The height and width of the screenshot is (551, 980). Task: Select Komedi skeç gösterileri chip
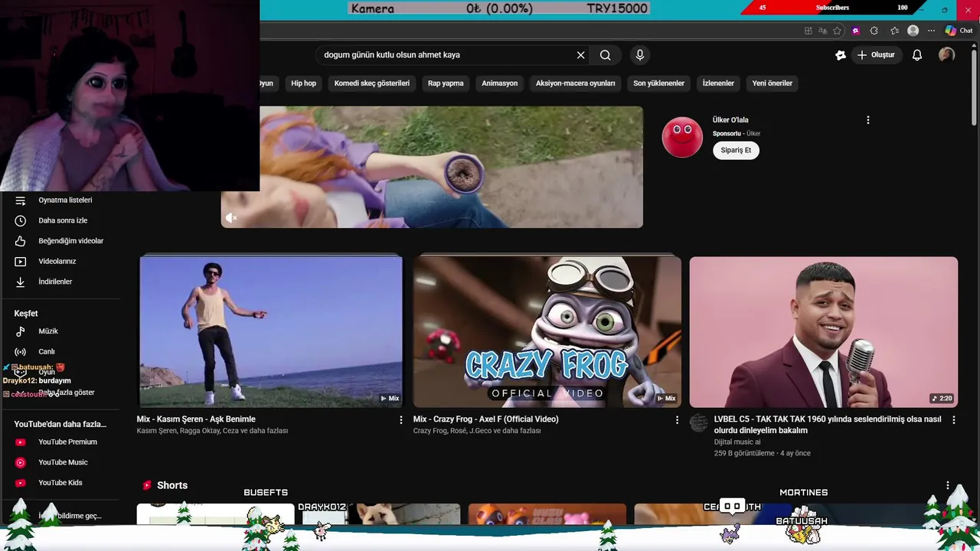[372, 83]
